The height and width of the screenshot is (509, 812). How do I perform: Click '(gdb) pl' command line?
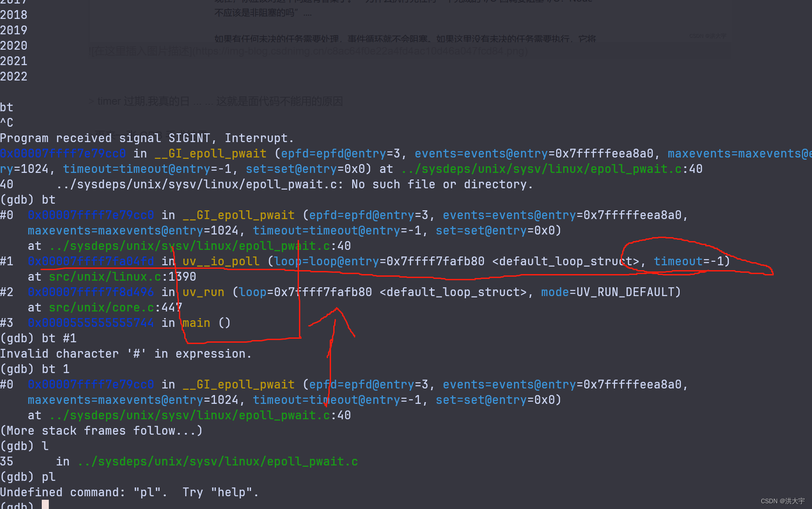28,477
